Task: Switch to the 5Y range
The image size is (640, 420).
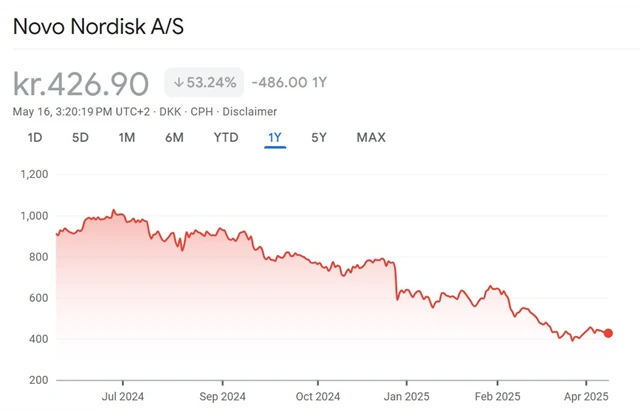Action: pyautogui.click(x=319, y=138)
